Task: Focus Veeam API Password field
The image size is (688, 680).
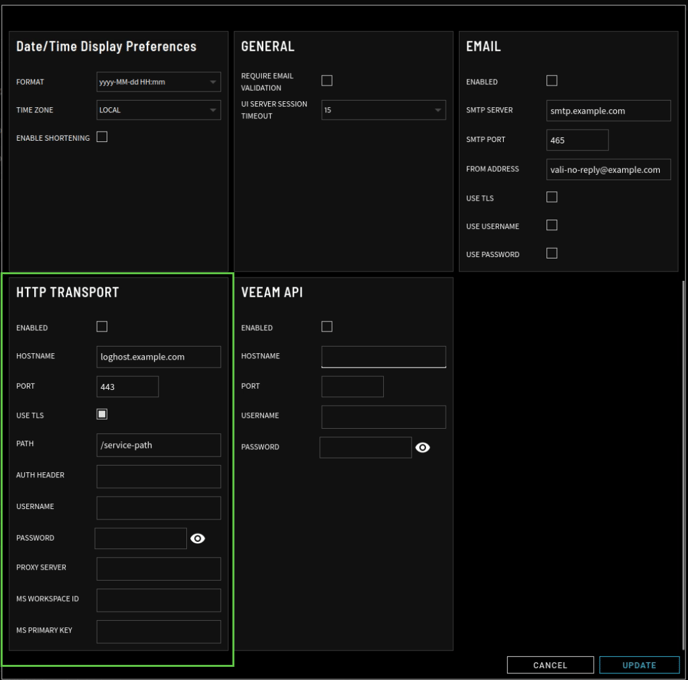Action: coord(366,447)
